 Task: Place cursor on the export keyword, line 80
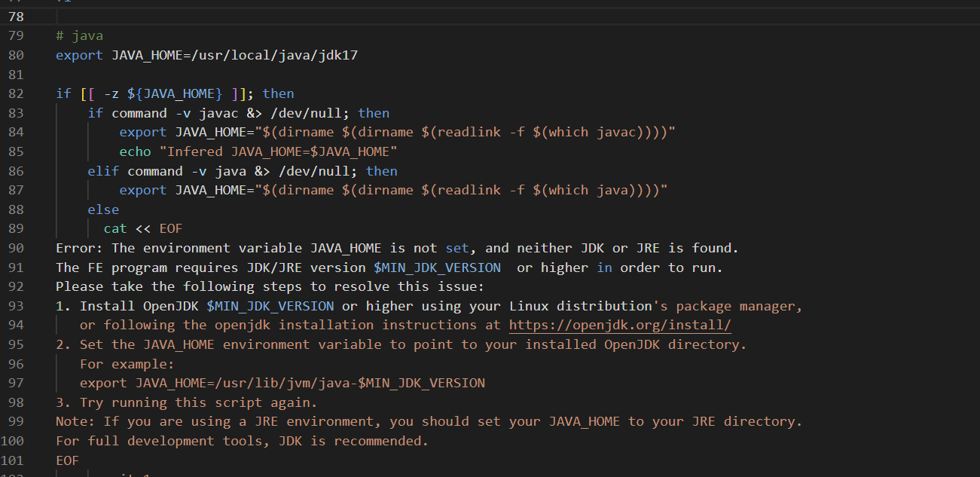[x=78, y=55]
